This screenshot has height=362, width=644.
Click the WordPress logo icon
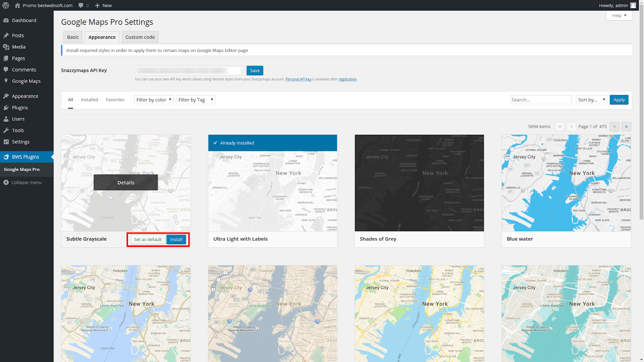6,5
